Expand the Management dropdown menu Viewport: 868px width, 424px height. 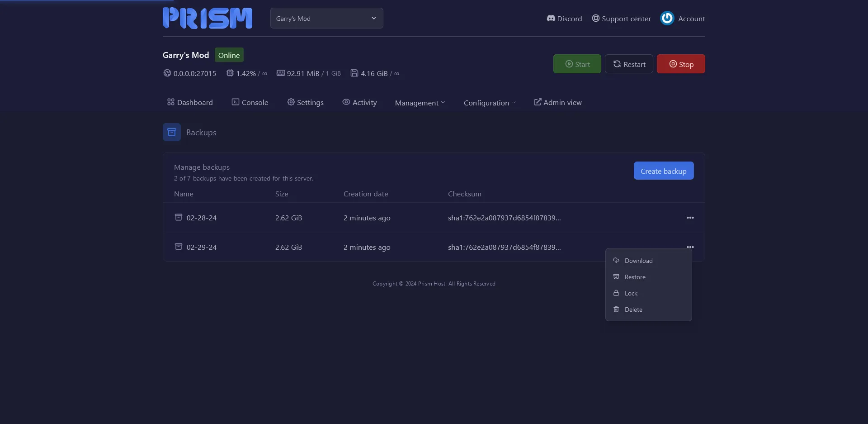(x=420, y=103)
